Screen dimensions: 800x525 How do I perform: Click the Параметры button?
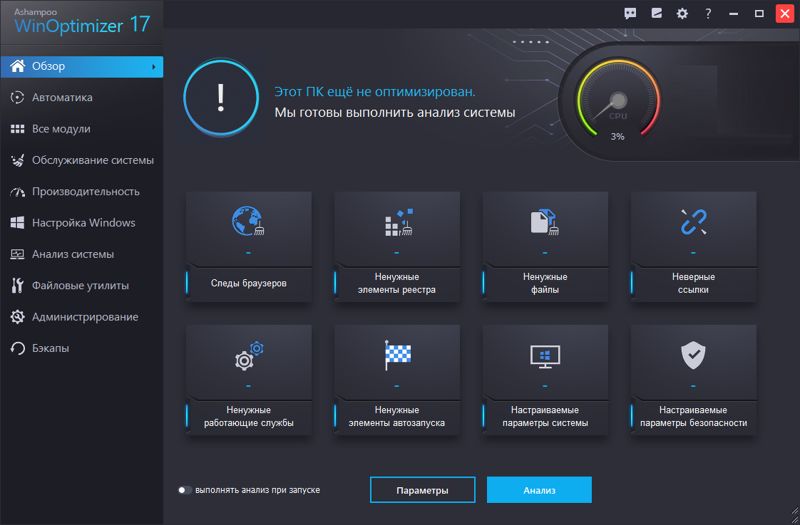point(422,490)
